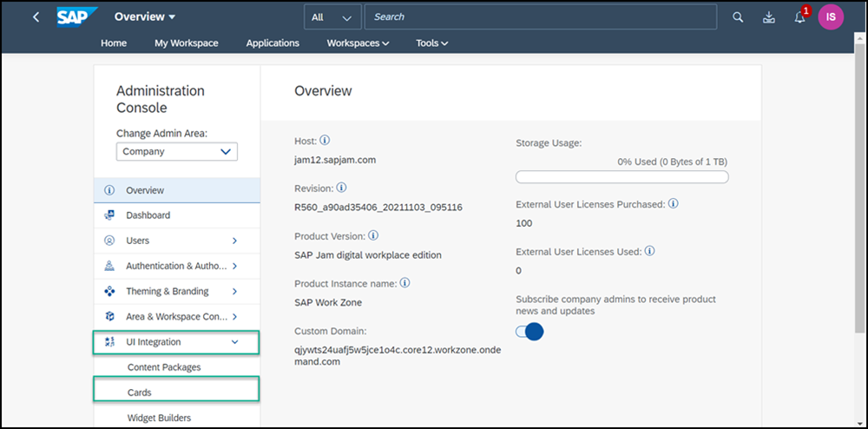Click the Users sidebar icon

[x=109, y=241]
